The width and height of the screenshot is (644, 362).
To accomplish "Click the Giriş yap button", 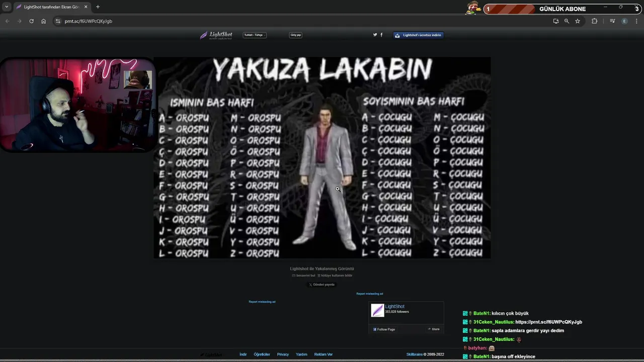I will [296, 35].
